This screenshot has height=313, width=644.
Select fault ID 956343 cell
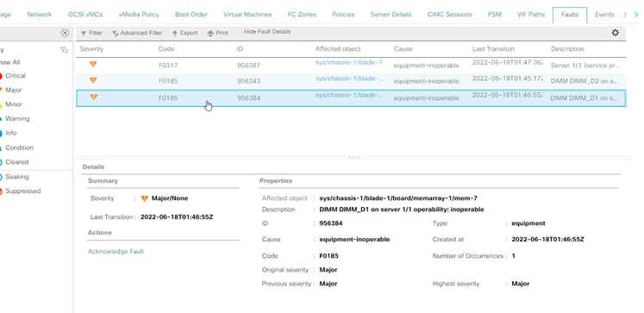point(248,81)
